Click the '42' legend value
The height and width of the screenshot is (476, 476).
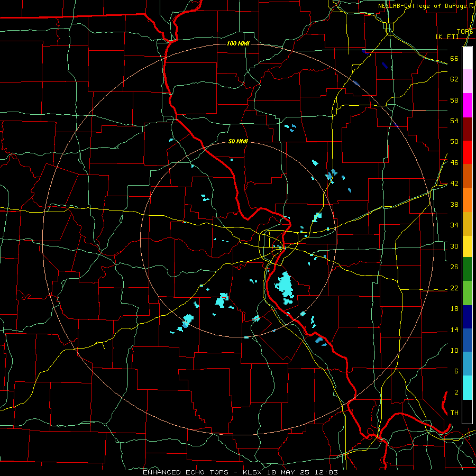[x=454, y=184]
